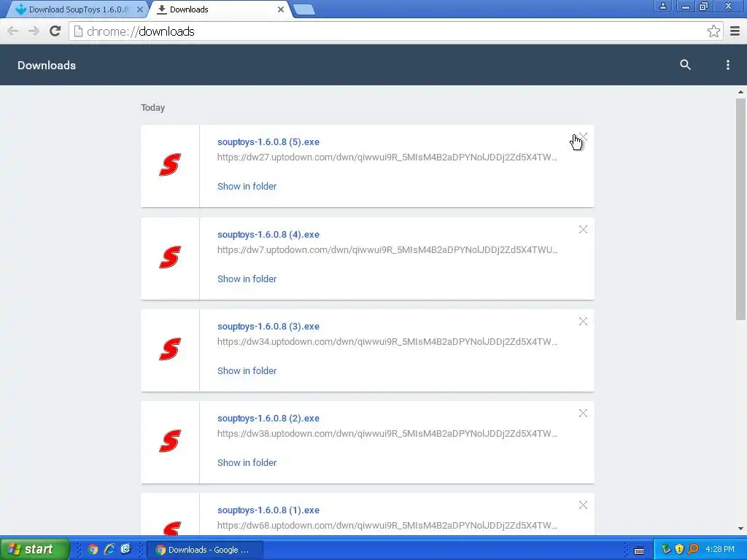Show souptoys-1.6.0.8 (2).exe in folder
Screen dimensions: 747x560
(x=247, y=462)
